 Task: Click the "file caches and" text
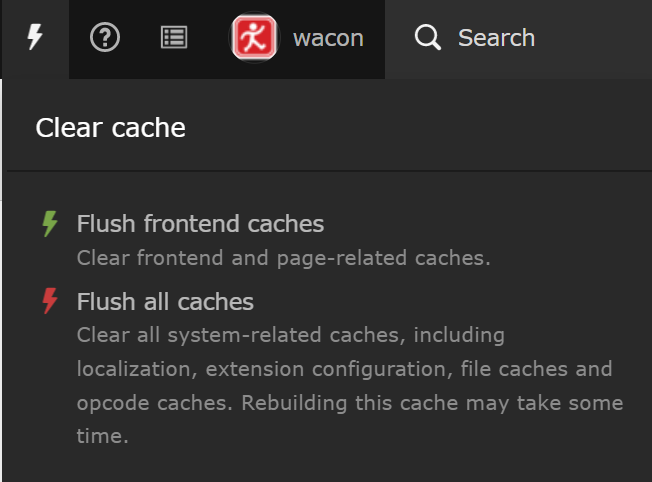point(537,369)
